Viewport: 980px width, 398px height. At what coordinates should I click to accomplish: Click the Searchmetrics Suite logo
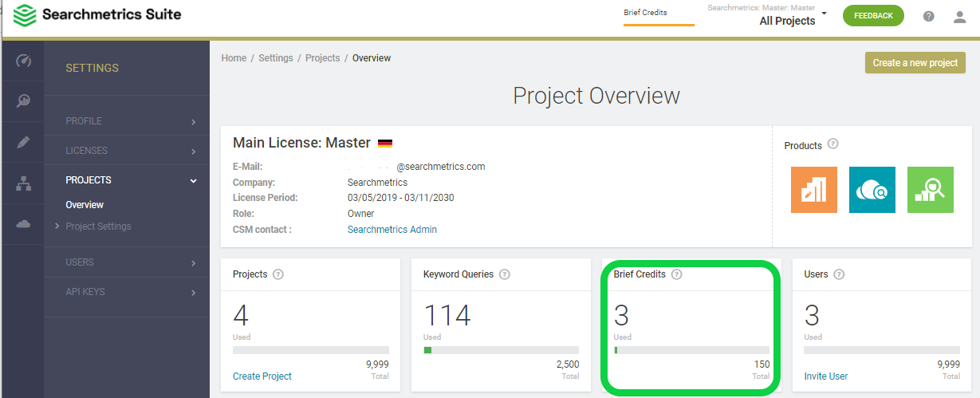98,14
